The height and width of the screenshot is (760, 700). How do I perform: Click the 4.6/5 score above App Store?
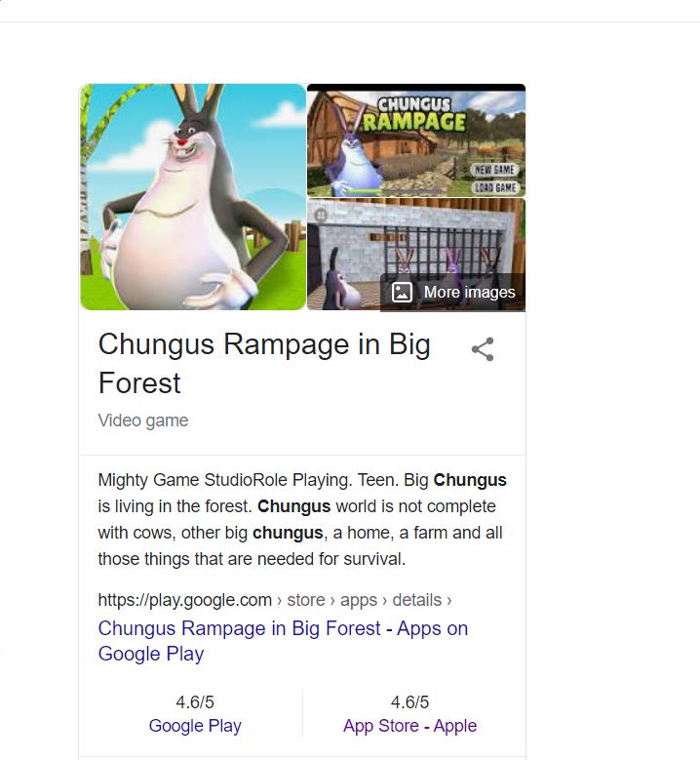[409, 701]
